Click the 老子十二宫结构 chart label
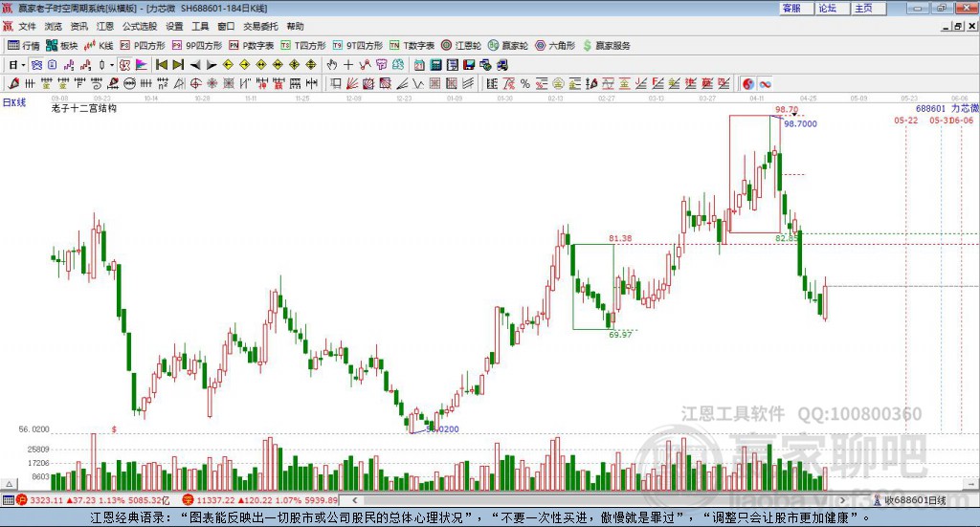980x527 pixels. (84, 108)
